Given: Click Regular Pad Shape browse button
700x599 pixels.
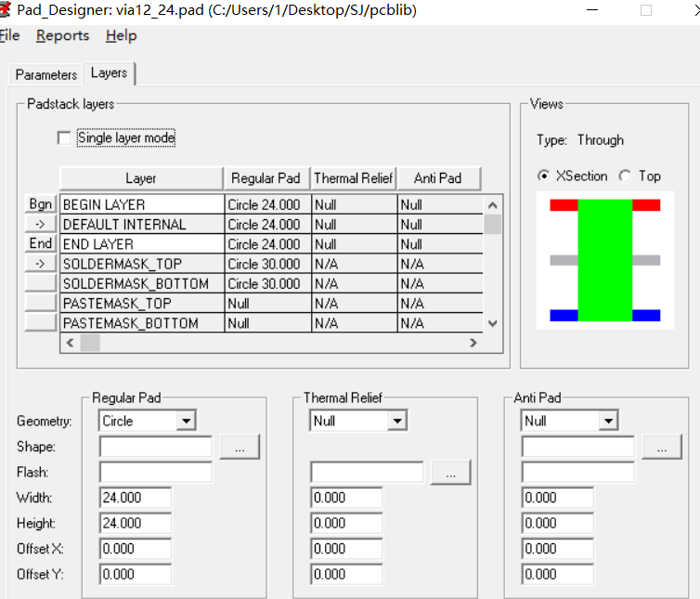Looking at the screenshot, I should click(240, 447).
